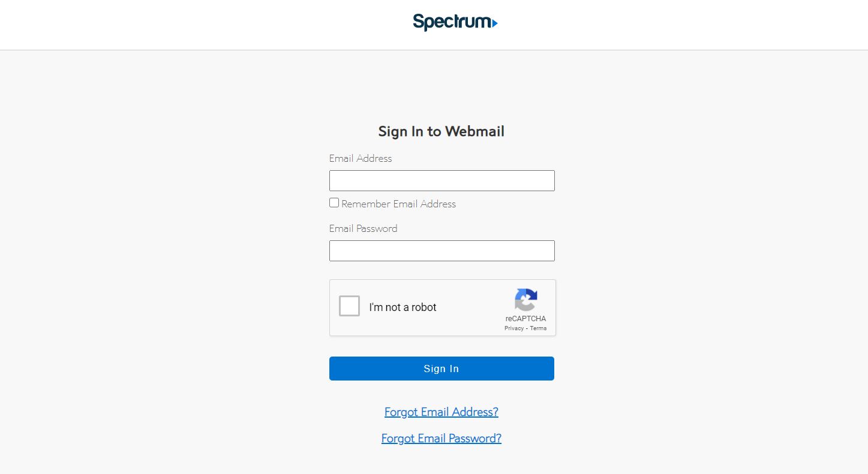
Task: Focus the Email Address input field
Action: 441,180
